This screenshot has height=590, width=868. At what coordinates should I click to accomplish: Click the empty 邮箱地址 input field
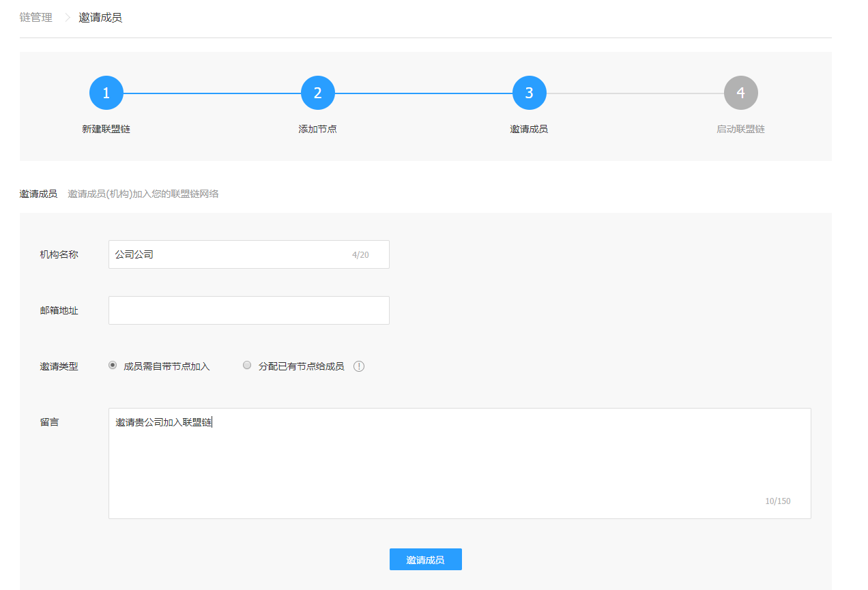(x=248, y=310)
